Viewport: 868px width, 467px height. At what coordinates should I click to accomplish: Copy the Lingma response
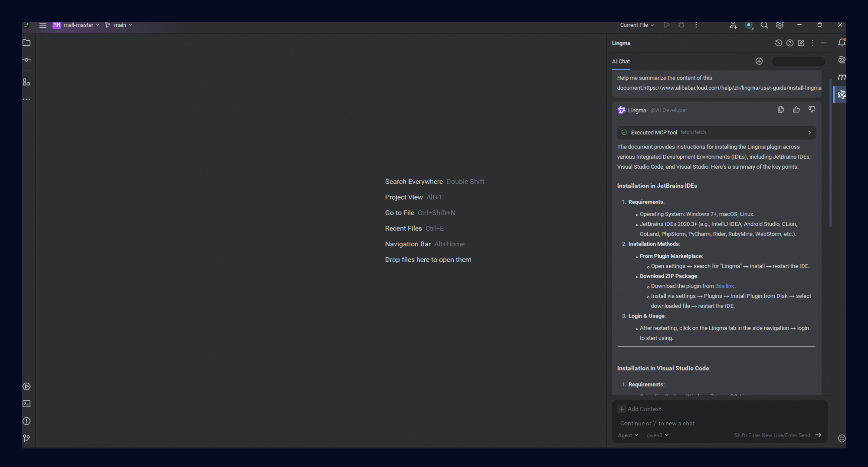coord(781,109)
